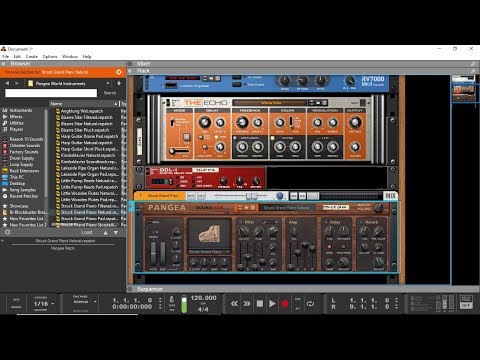The image size is (480, 360).
Task: Select Bizarre Sitar Pluck.repatch
Action: (85, 130)
